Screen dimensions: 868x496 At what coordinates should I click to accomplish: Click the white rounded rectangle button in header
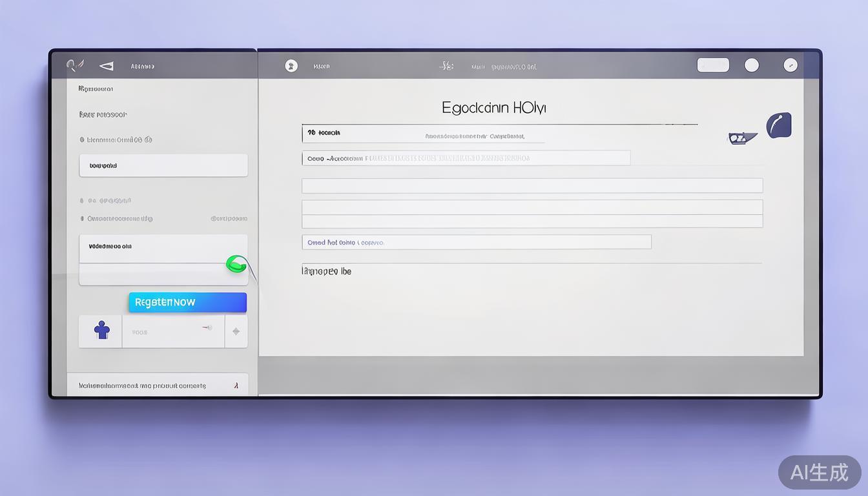(713, 65)
